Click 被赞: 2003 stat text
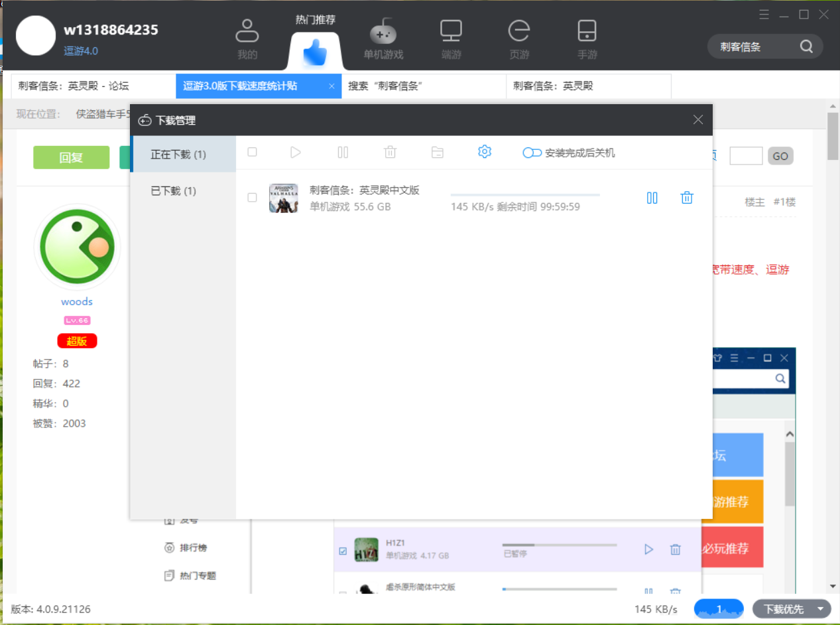The image size is (840, 625). point(59,423)
